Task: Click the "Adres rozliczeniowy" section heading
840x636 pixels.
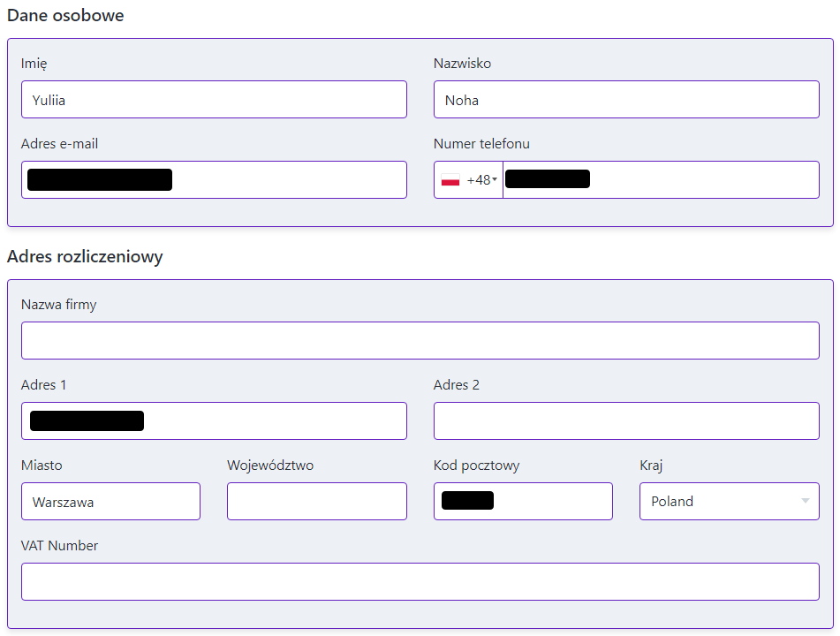Action: click(85, 256)
